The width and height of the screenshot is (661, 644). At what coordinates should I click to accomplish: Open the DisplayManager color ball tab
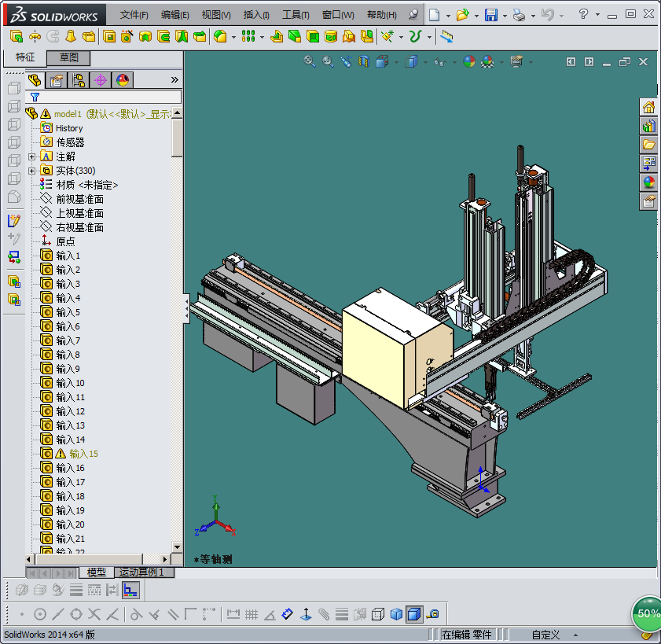coord(123,79)
